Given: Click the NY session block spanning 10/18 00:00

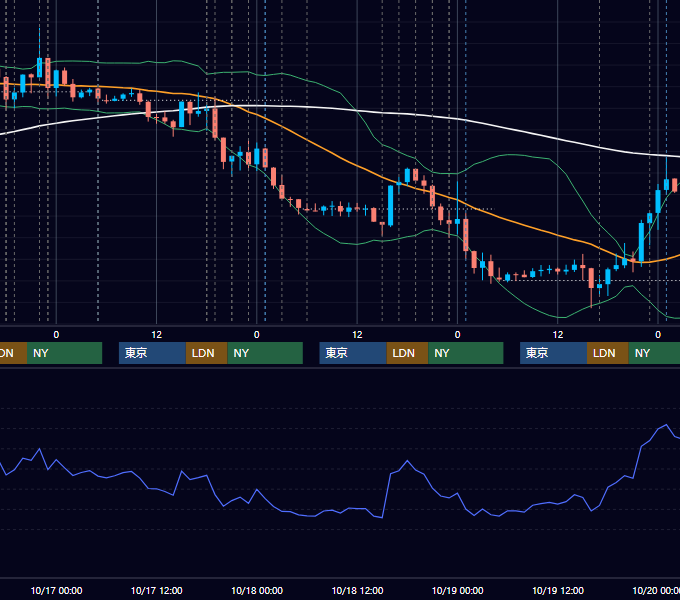Looking at the screenshot, I should pos(265,353).
